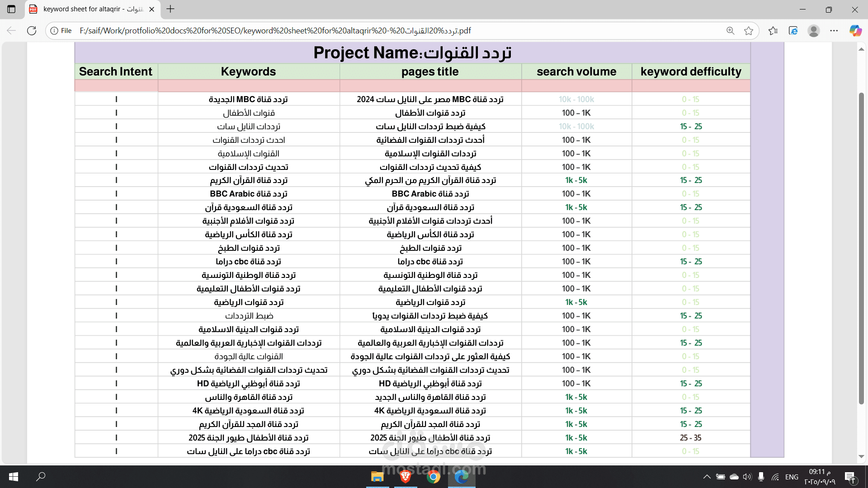Check battery status tray icon
The width and height of the screenshot is (868, 488).
point(721,477)
